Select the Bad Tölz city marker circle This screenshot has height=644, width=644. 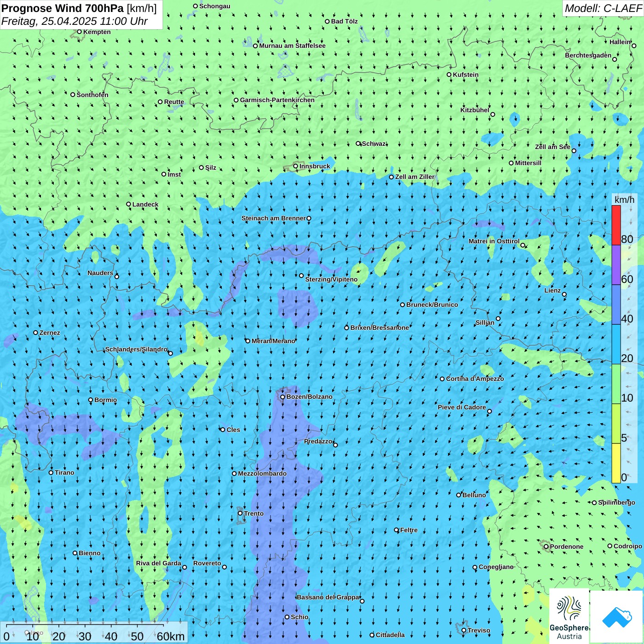pos(328,22)
